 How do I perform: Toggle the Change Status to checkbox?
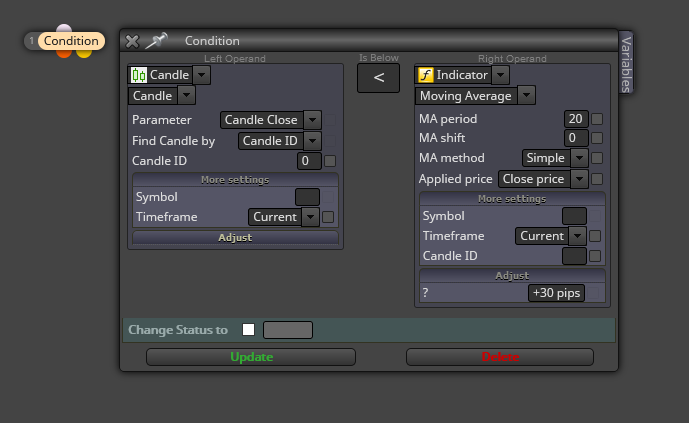(248, 329)
